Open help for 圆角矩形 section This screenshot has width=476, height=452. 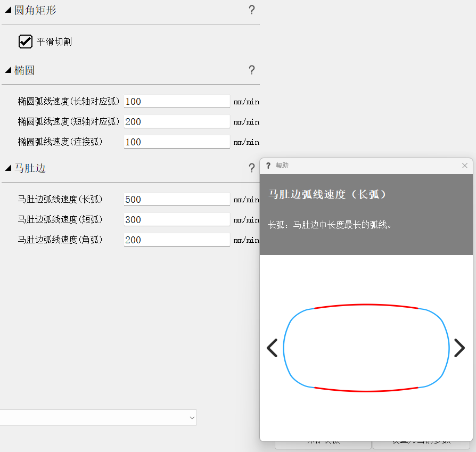252,10
